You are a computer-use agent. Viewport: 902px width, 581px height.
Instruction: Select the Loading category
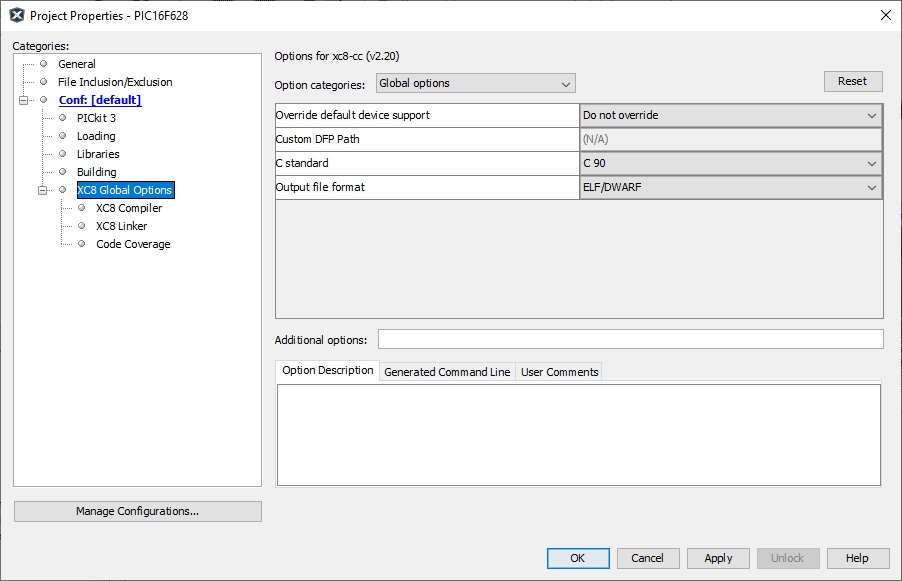click(96, 136)
